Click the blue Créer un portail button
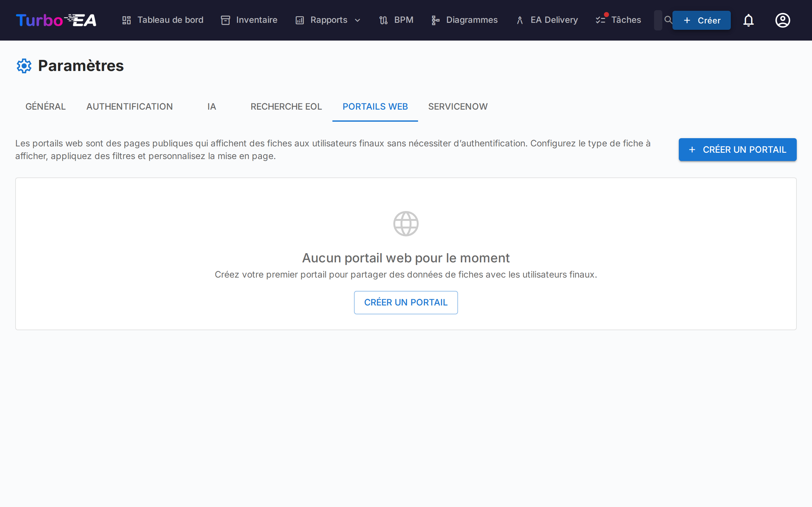This screenshot has height=507, width=812. 737,149
